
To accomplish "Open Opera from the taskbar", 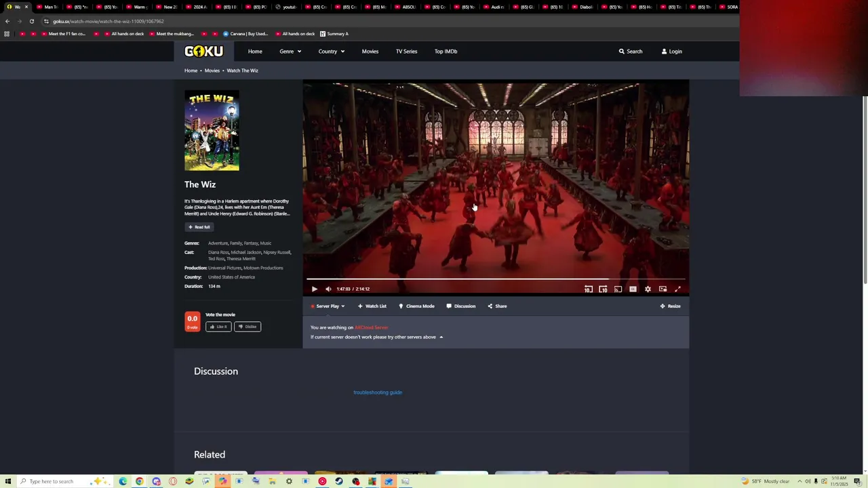I will point(173,481).
